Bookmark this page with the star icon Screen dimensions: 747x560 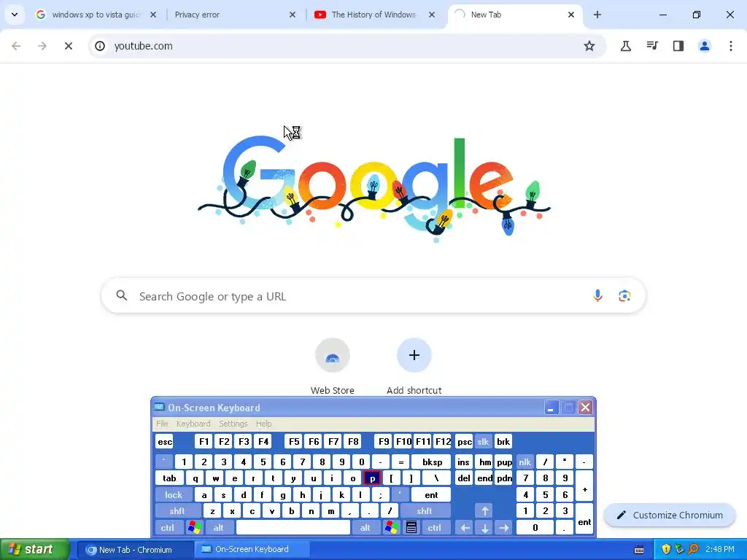589,46
